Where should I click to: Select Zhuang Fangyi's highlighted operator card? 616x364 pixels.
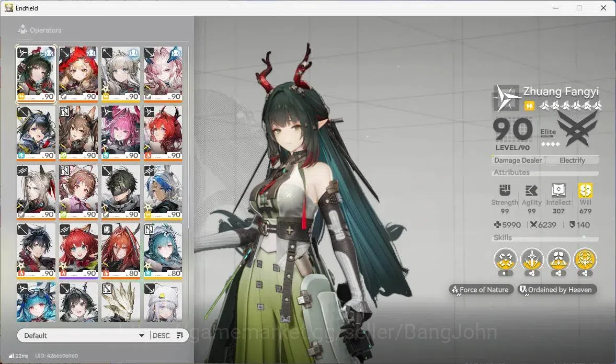coord(36,74)
